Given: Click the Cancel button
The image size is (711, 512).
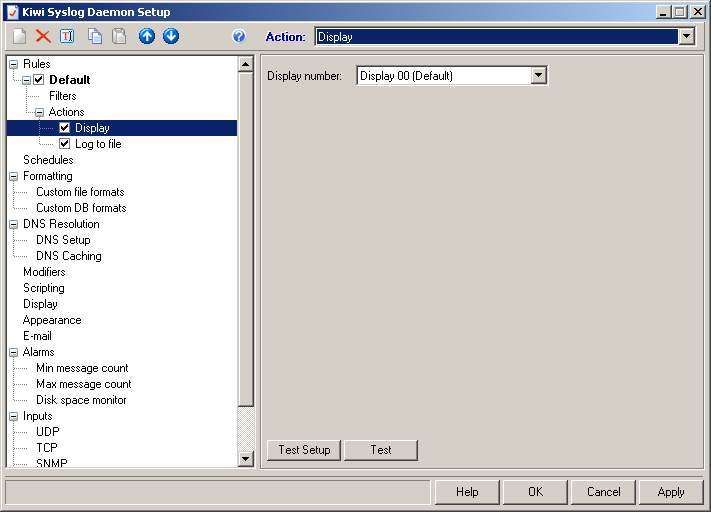Looking at the screenshot, I should pyautogui.click(x=603, y=492).
